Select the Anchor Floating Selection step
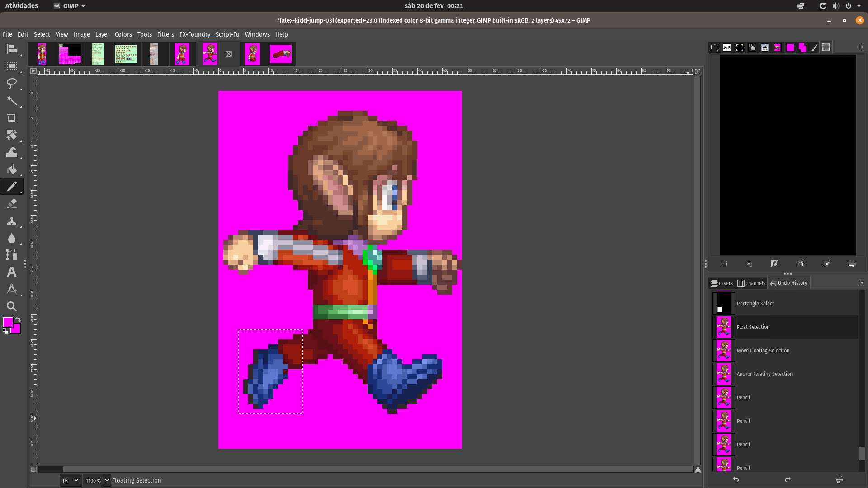 pyautogui.click(x=785, y=374)
